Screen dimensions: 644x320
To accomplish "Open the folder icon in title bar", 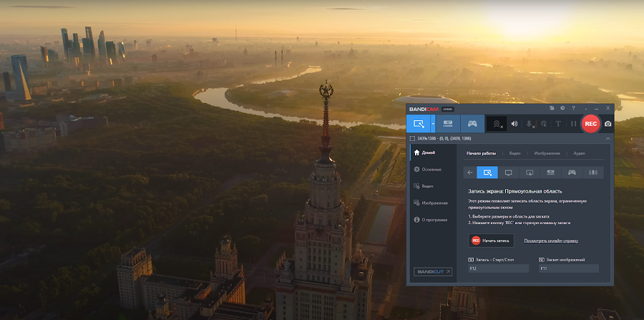I will (x=552, y=108).
